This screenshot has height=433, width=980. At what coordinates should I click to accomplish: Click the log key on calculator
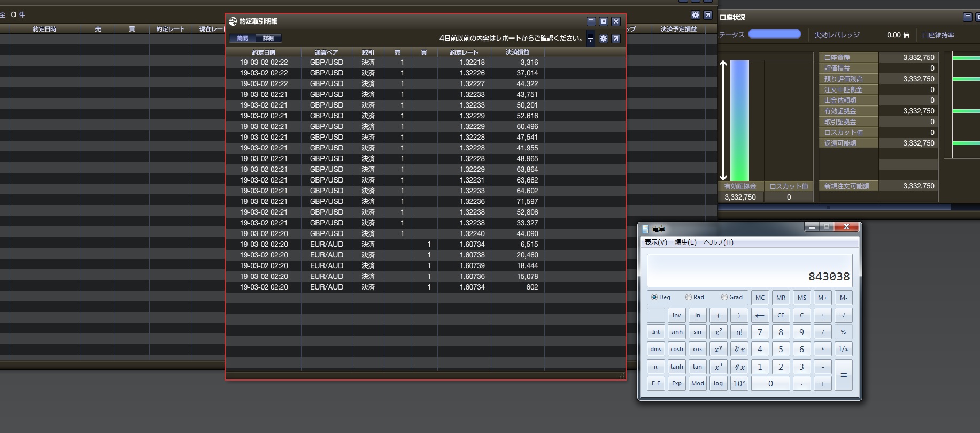tap(718, 383)
